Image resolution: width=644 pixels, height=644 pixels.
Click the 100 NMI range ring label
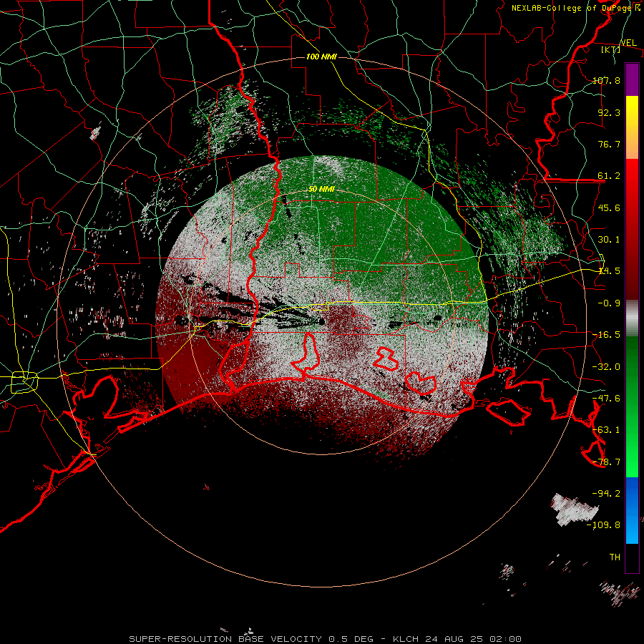pyautogui.click(x=321, y=57)
